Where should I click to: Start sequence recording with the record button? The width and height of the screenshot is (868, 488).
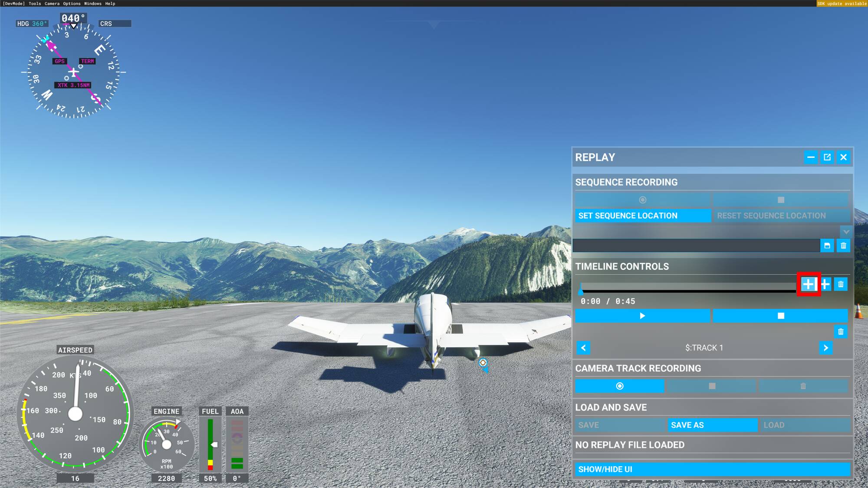pos(642,200)
